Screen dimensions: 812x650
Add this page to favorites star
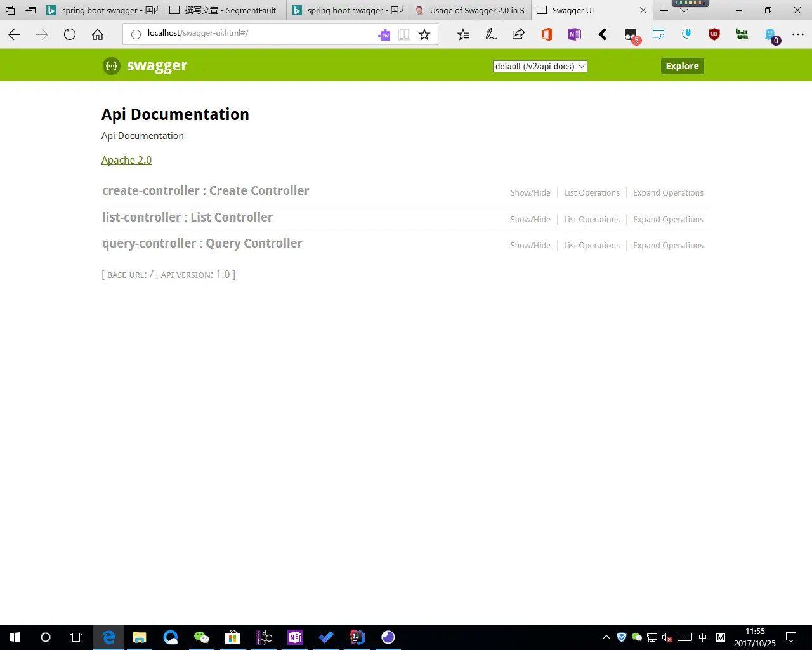click(424, 35)
